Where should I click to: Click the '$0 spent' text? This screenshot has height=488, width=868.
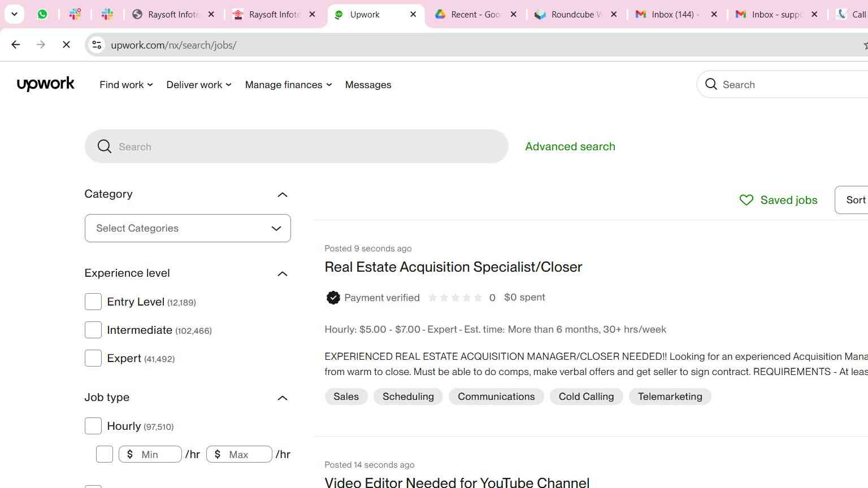click(x=524, y=297)
